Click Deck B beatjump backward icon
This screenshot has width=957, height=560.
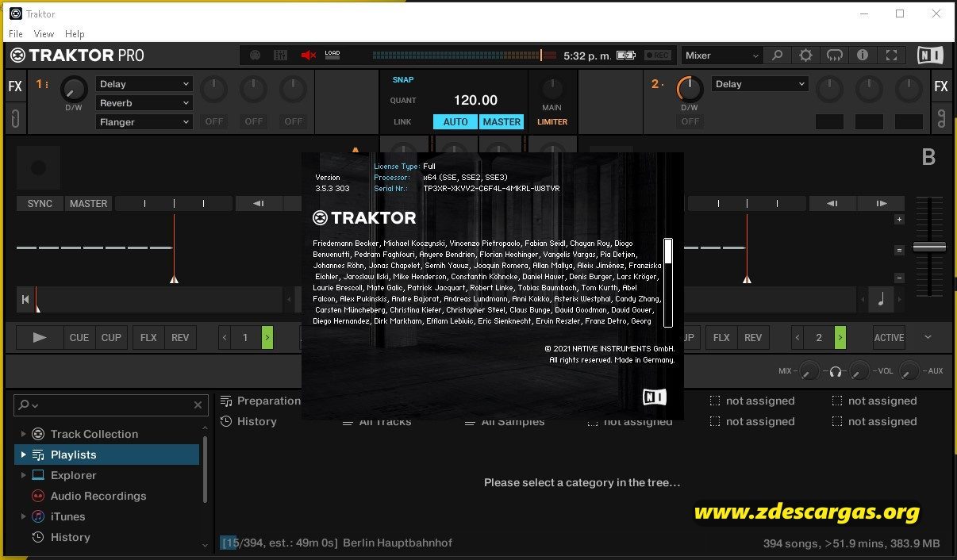tap(831, 204)
